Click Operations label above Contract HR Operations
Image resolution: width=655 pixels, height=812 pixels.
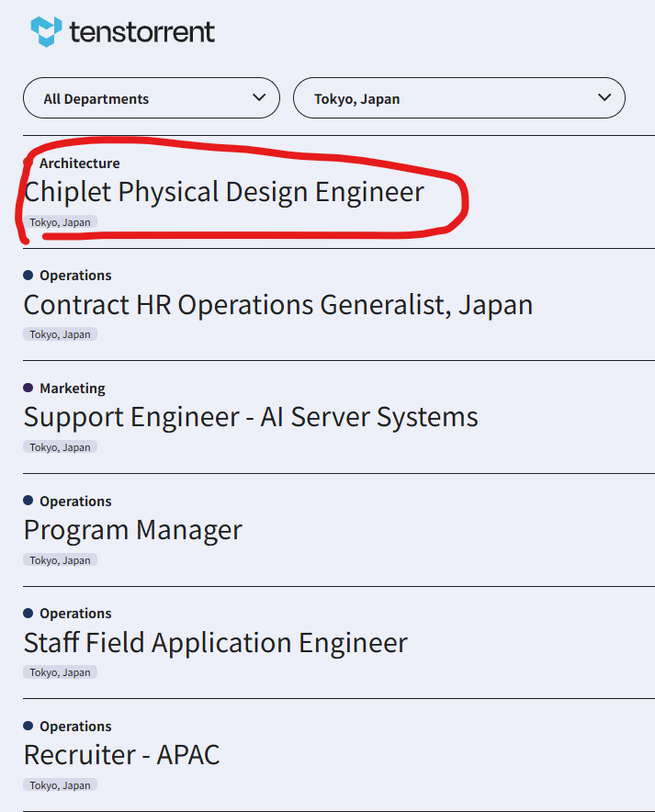pyautogui.click(x=75, y=276)
